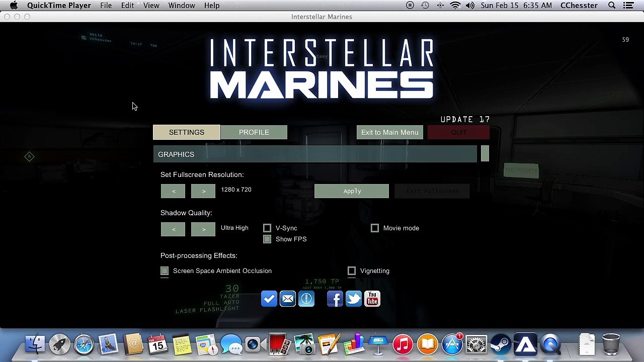
Task: Click the dimmed Exit Fullscreen button
Action: (433, 191)
